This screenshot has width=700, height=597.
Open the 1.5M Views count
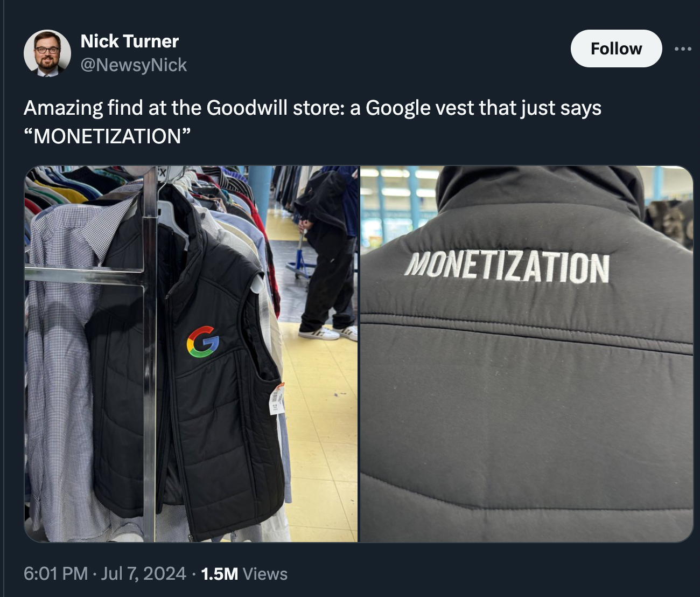point(244,574)
